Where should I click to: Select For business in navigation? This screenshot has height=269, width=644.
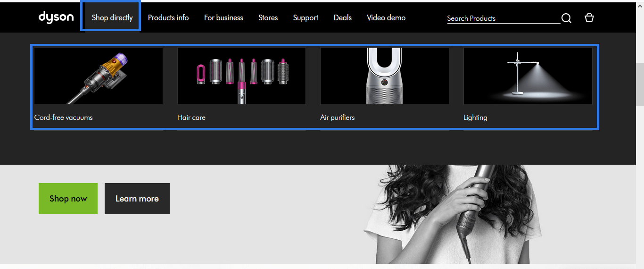point(223,17)
